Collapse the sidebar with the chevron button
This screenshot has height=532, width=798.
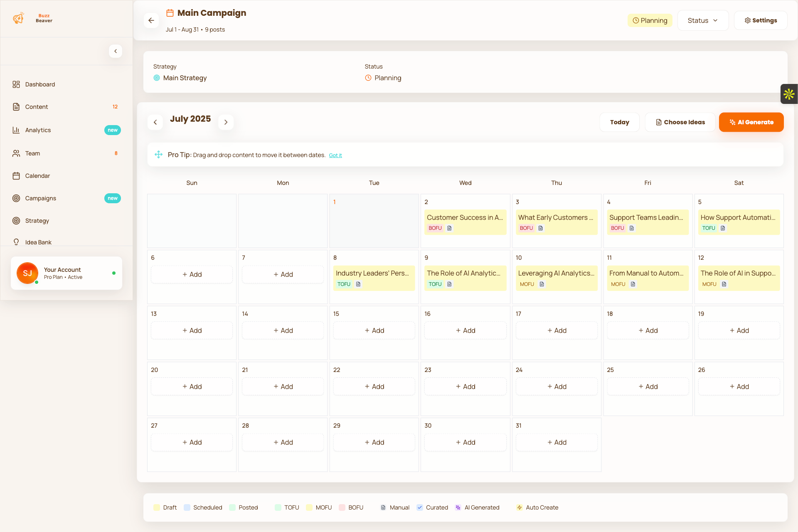(x=116, y=51)
